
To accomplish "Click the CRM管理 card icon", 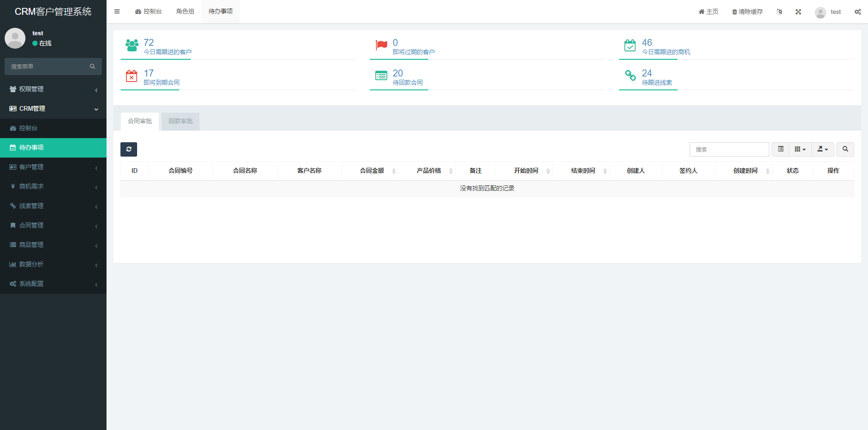I will click(x=13, y=108).
